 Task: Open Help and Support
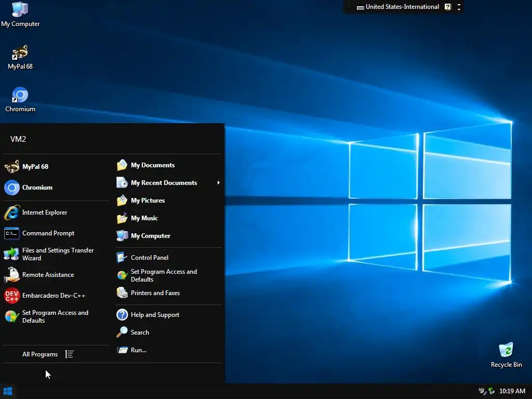169,315
